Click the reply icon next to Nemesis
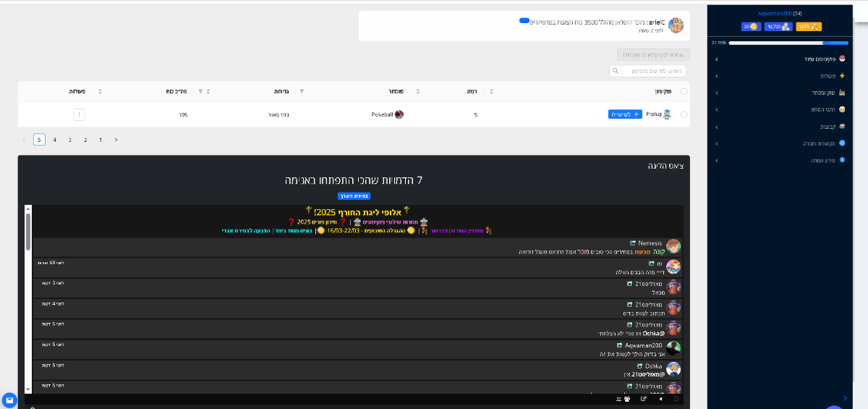868x409 pixels. click(633, 243)
